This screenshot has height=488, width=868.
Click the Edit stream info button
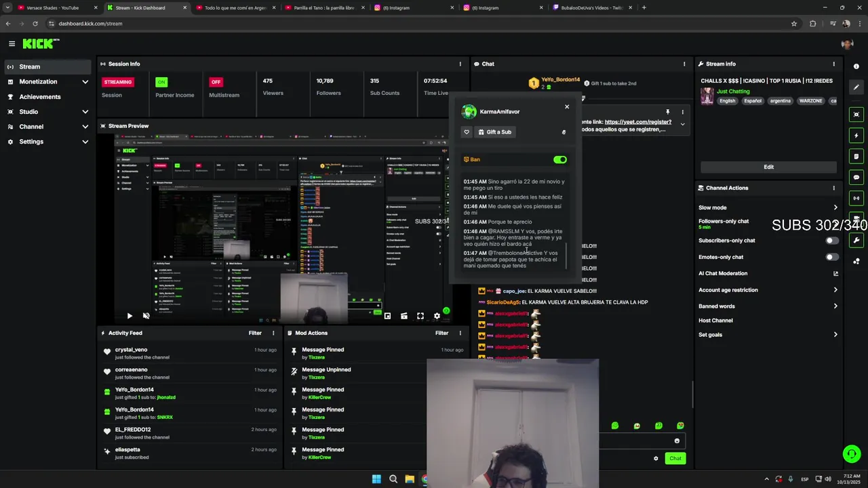[x=768, y=167]
